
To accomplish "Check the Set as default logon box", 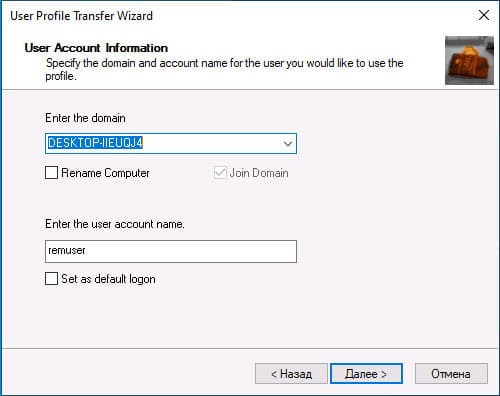I will point(51,278).
